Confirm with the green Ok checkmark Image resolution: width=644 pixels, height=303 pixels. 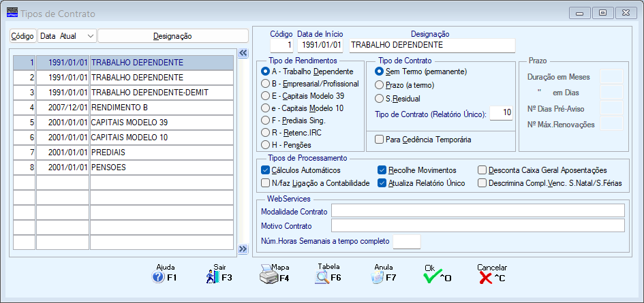point(431,277)
